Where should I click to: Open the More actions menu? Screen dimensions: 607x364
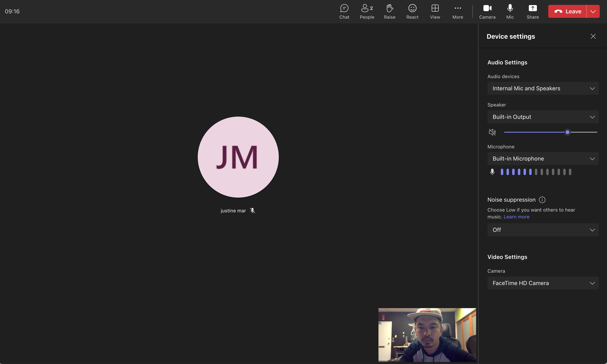[x=457, y=11]
